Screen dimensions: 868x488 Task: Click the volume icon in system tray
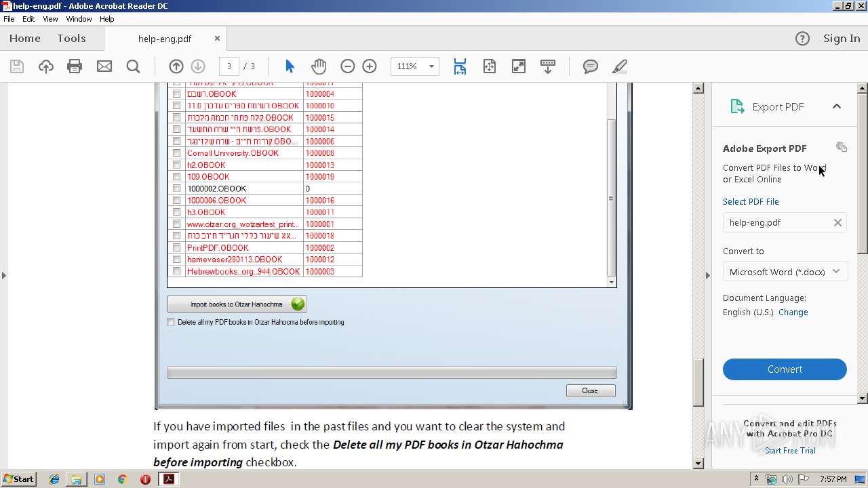click(787, 479)
